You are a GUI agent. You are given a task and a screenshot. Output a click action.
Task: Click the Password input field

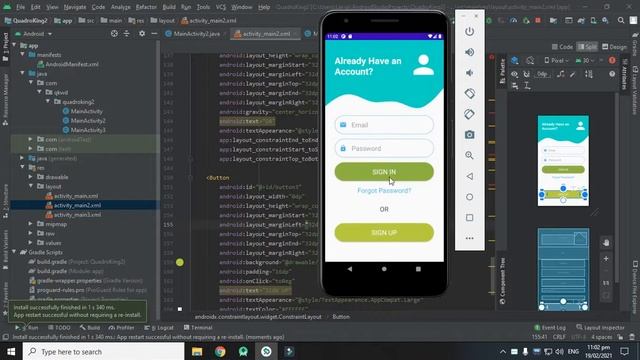tap(384, 148)
